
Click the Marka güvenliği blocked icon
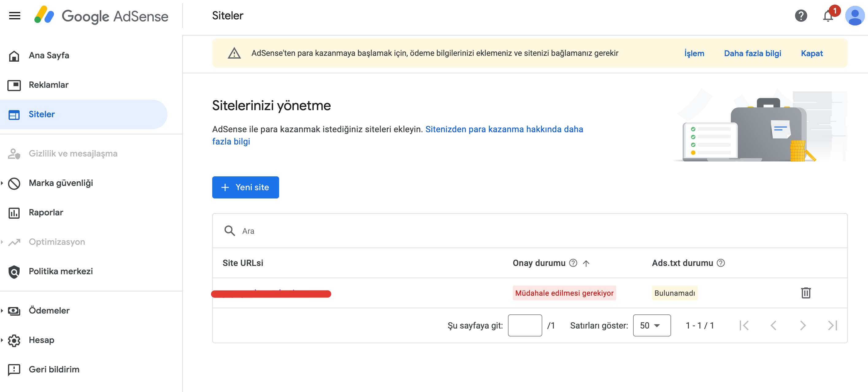(x=14, y=183)
